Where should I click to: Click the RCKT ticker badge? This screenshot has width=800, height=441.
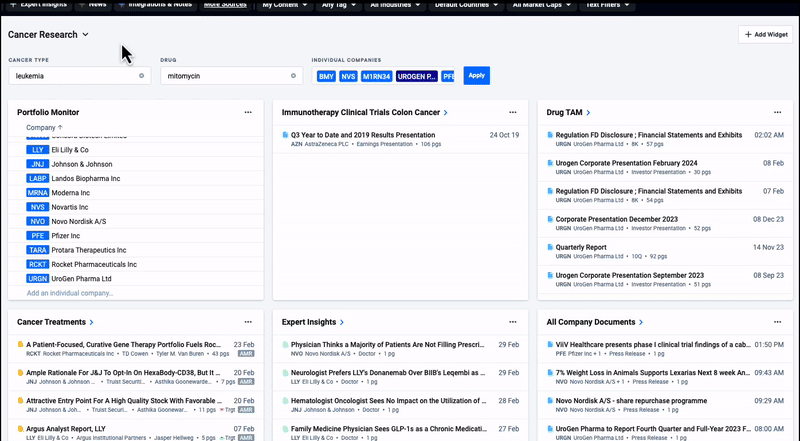[x=37, y=264]
